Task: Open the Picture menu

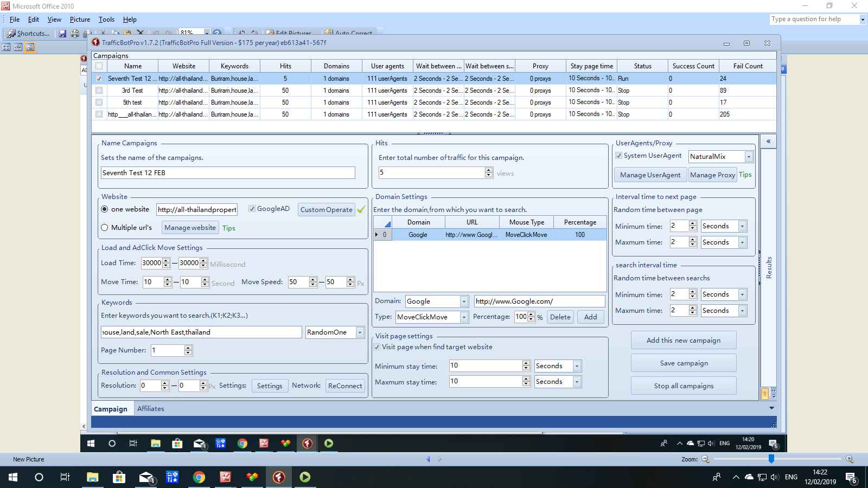Action: coord(80,20)
